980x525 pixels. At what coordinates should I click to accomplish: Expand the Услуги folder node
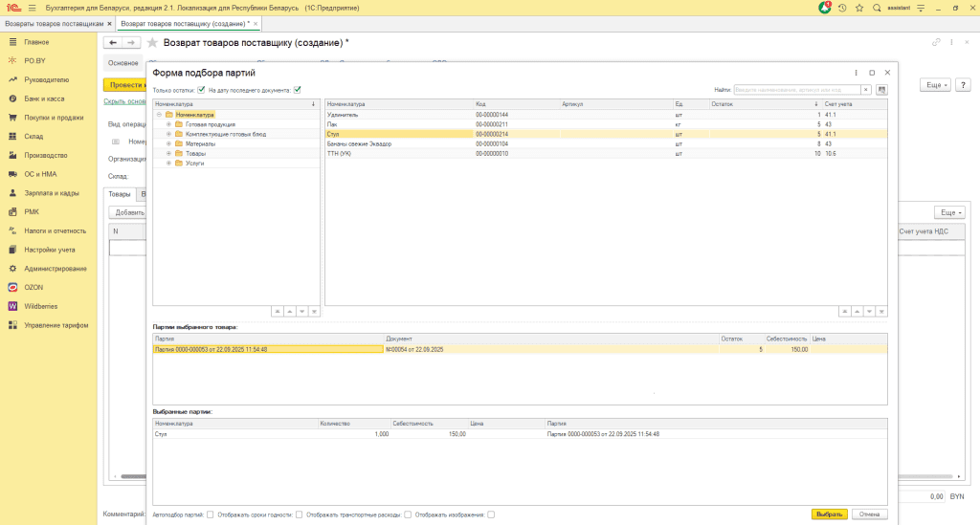point(168,164)
